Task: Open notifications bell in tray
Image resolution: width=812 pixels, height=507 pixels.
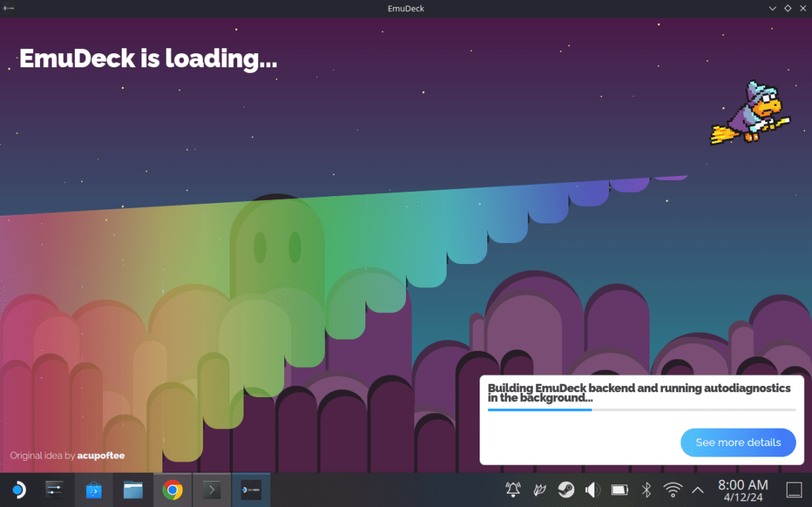Action: pos(513,489)
